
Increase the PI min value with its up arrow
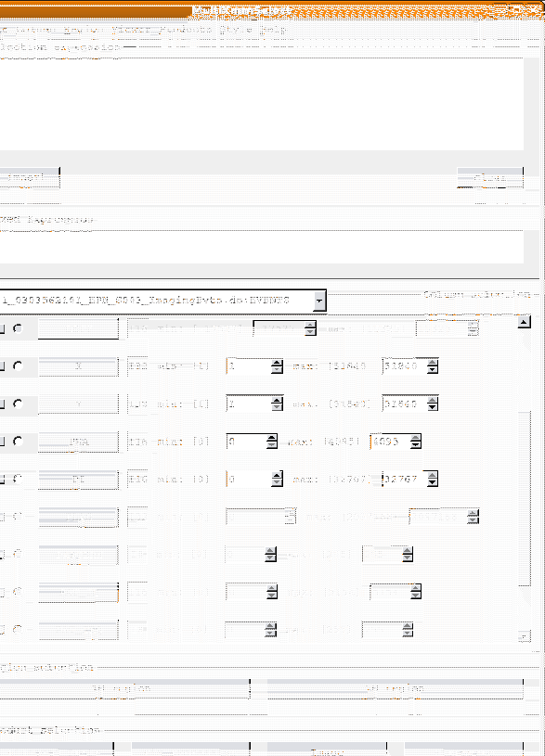277,475
